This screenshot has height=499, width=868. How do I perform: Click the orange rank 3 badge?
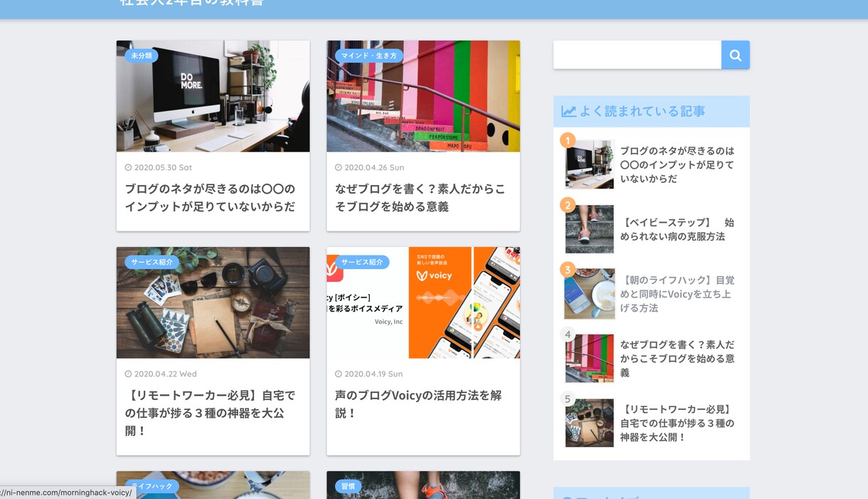(568, 270)
